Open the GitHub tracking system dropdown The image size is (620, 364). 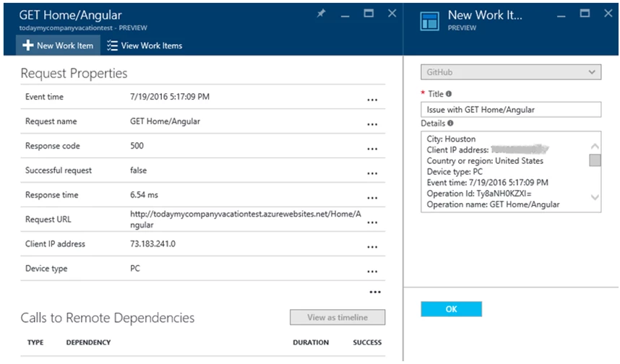[x=511, y=72]
